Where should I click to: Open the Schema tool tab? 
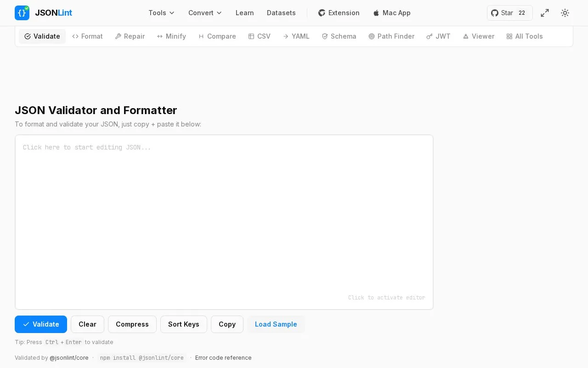point(339,36)
